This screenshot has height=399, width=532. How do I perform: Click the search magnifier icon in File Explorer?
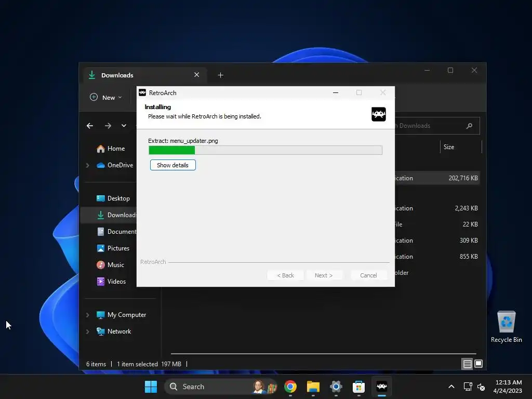(x=469, y=126)
